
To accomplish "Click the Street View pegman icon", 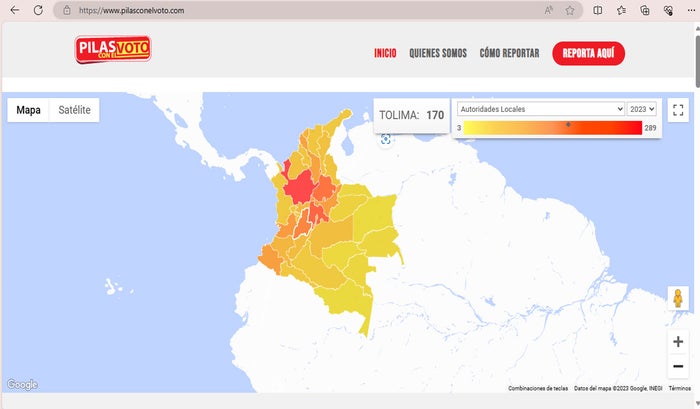I will click(678, 299).
